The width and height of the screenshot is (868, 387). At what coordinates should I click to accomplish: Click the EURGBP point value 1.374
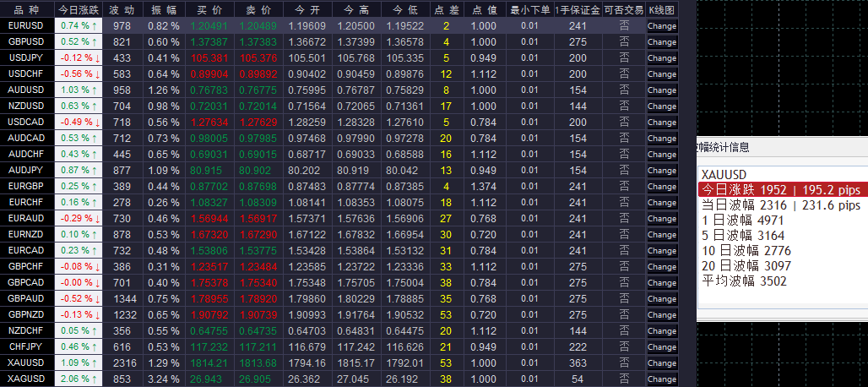pos(484,186)
